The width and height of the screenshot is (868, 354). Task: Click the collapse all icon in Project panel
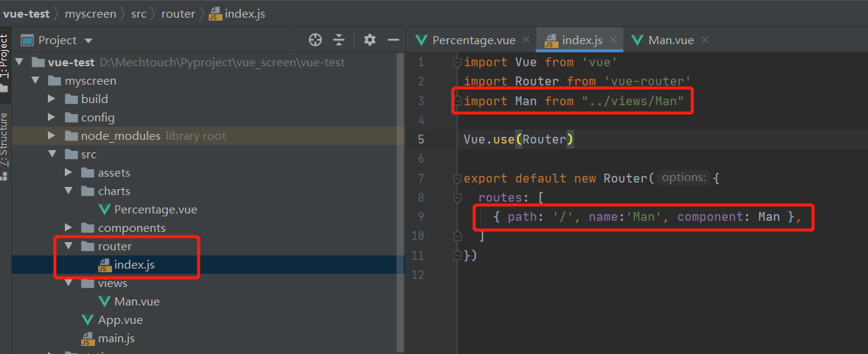click(x=339, y=40)
